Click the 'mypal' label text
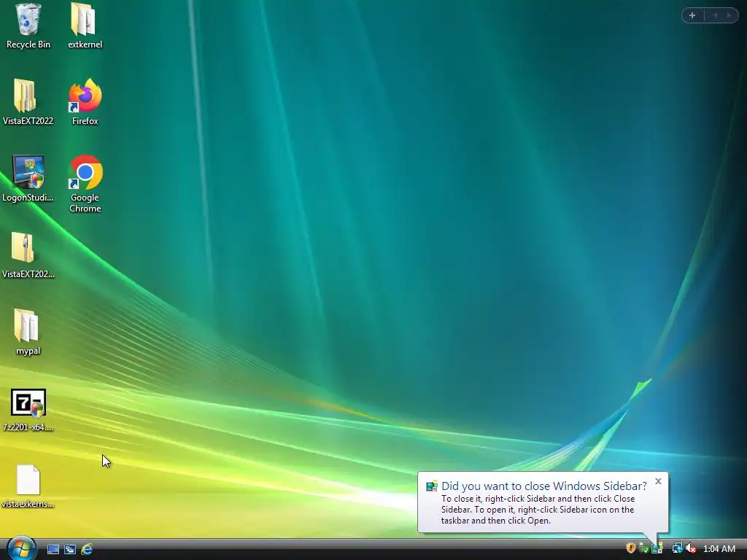Viewport: 747px width, 560px height. coord(28,351)
